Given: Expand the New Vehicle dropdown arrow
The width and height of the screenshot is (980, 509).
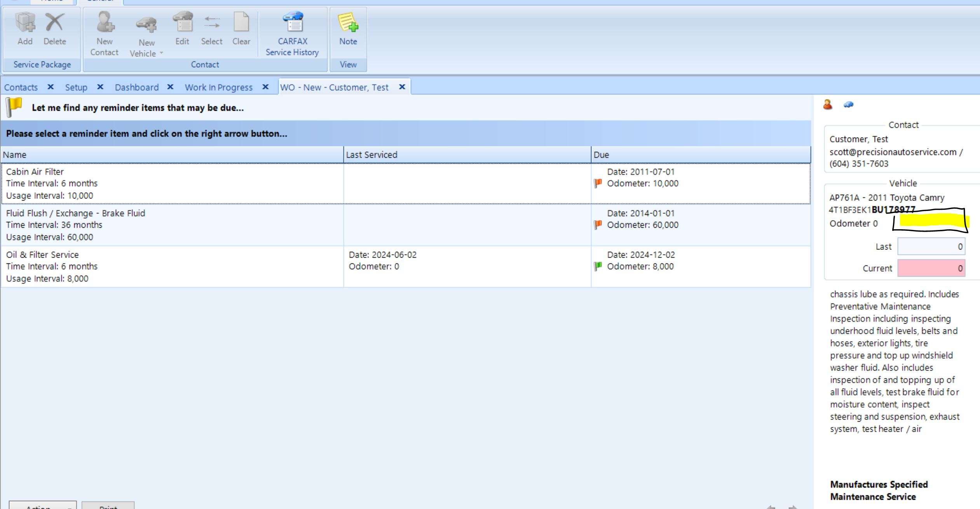Looking at the screenshot, I should tap(161, 53).
